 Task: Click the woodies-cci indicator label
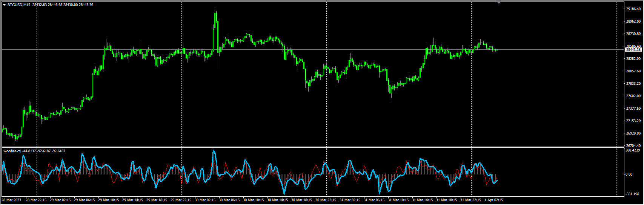[x=13, y=151]
